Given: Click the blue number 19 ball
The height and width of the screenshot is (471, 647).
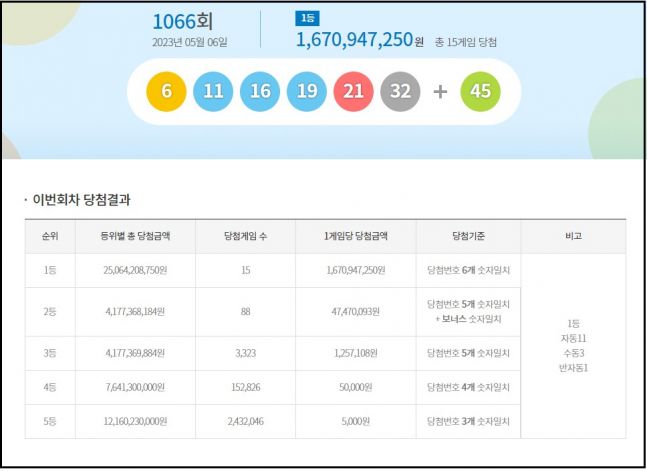Looking at the screenshot, I should coord(306,91).
